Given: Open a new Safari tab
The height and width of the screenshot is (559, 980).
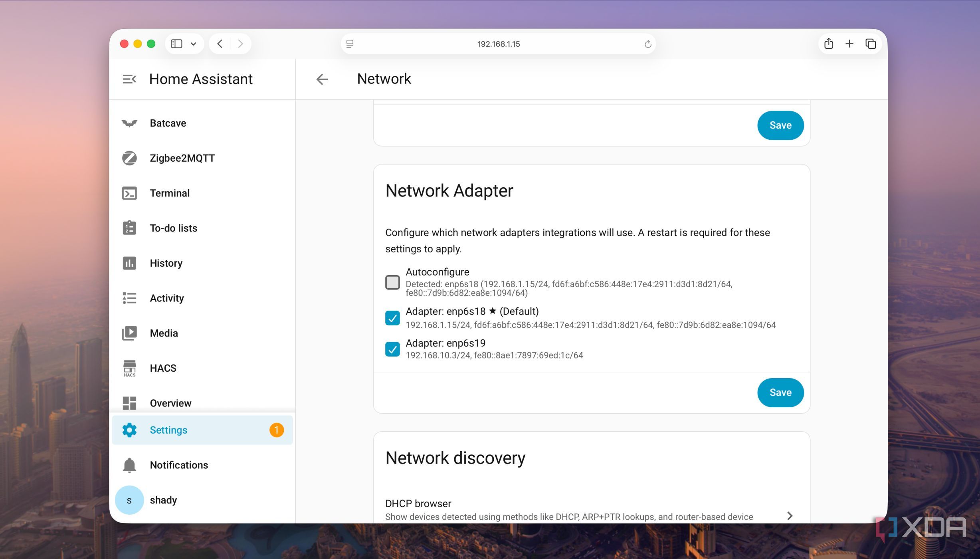Looking at the screenshot, I should coord(849,44).
